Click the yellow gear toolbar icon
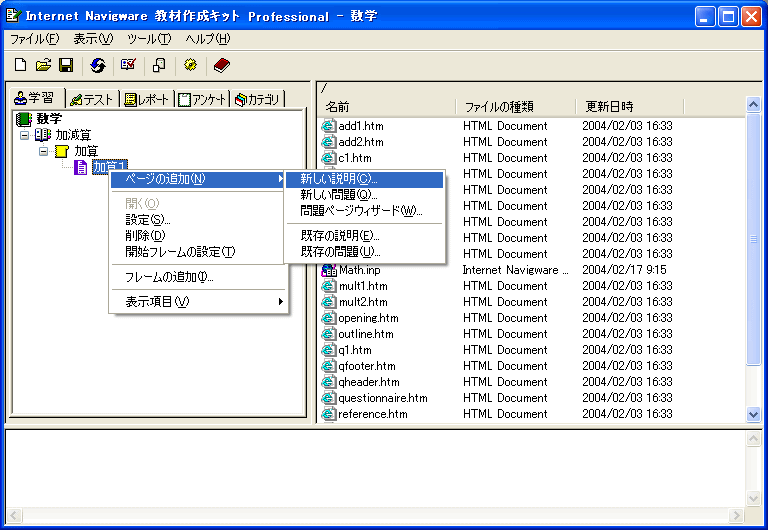 pyautogui.click(x=190, y=65)
